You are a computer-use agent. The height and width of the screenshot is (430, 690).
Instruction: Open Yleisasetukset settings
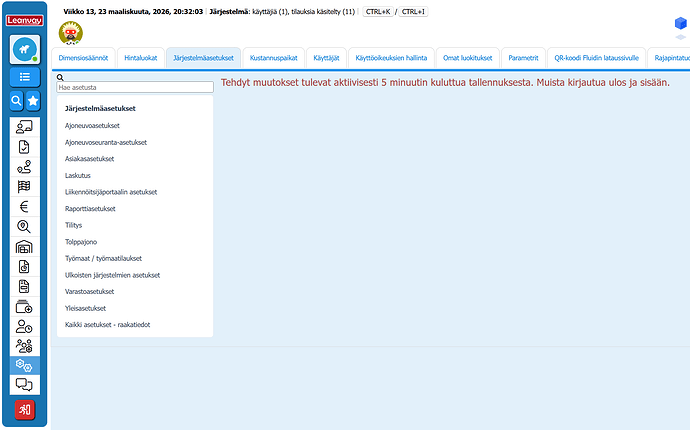[x=85, y=308]
